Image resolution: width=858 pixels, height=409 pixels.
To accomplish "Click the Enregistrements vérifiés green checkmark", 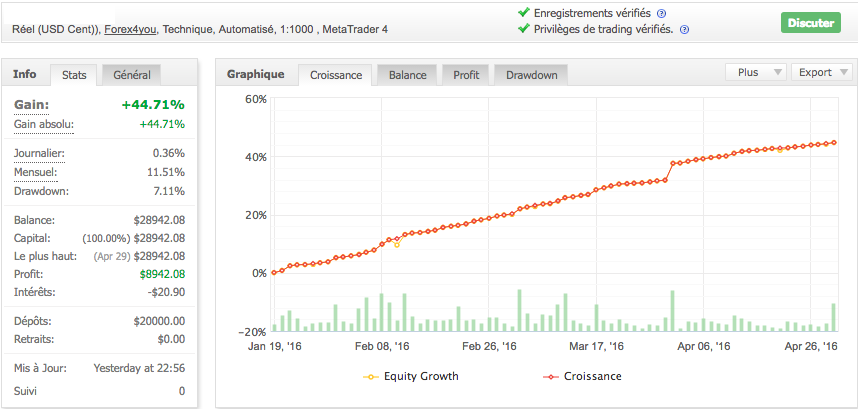I will (524, 13).
